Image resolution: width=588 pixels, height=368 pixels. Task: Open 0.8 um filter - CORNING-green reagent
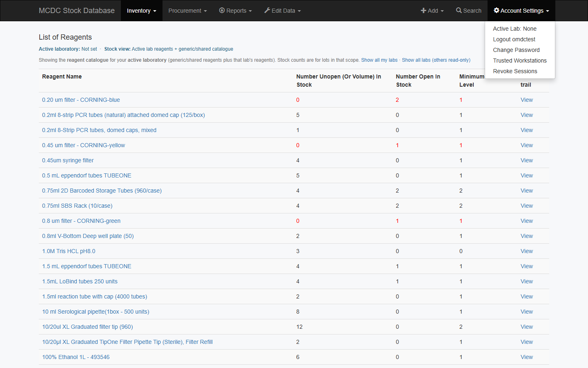tap(81, 221)
